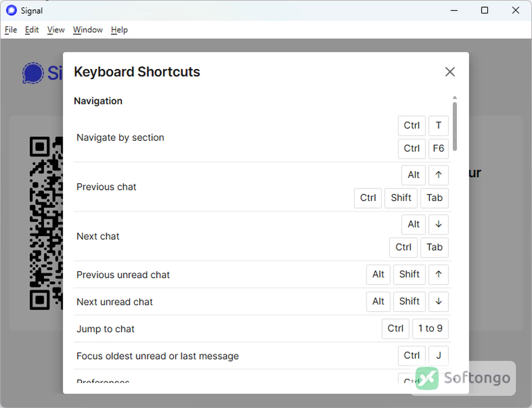Screen dimensions: 532x408
Task: Click the J key box
Action: [438, 356]
